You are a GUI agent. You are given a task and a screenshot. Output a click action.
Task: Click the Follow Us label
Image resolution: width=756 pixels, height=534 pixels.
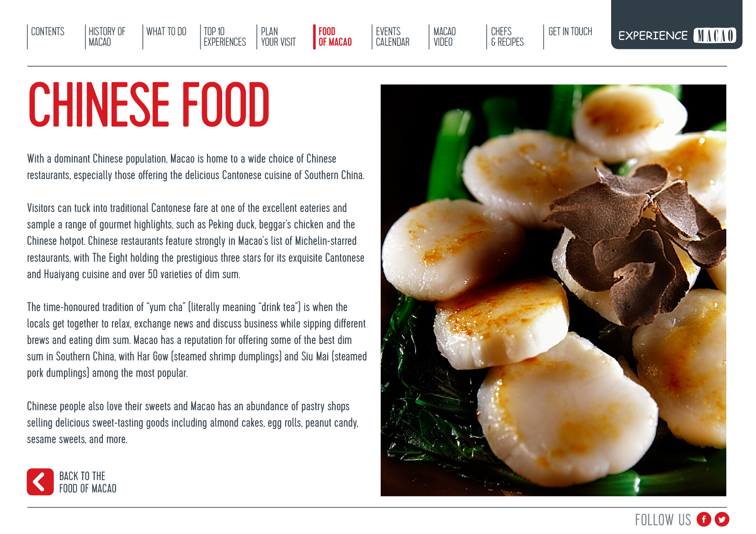coord(663,520)
